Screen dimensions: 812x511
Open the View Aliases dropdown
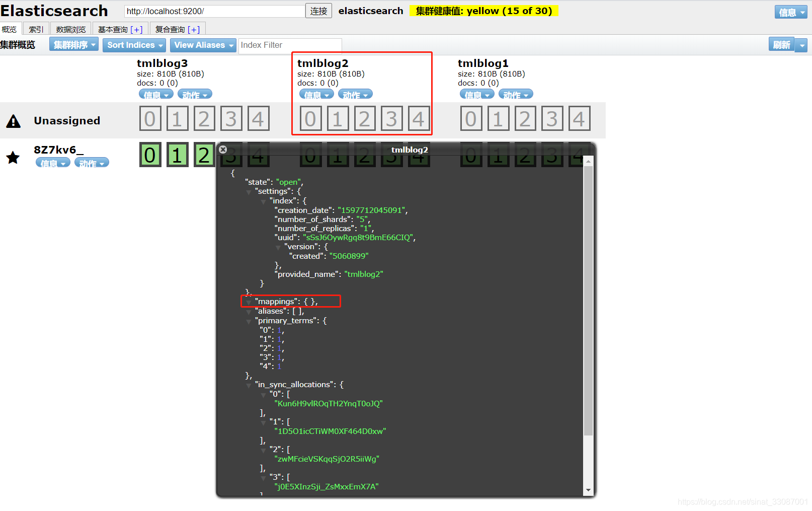click(x=203, y=45)
